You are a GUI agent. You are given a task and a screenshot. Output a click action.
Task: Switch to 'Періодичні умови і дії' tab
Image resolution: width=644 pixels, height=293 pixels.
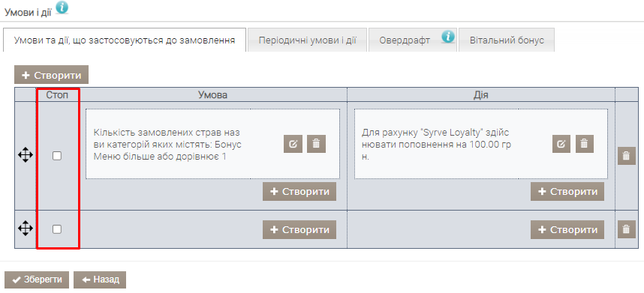tap(307, 40)
